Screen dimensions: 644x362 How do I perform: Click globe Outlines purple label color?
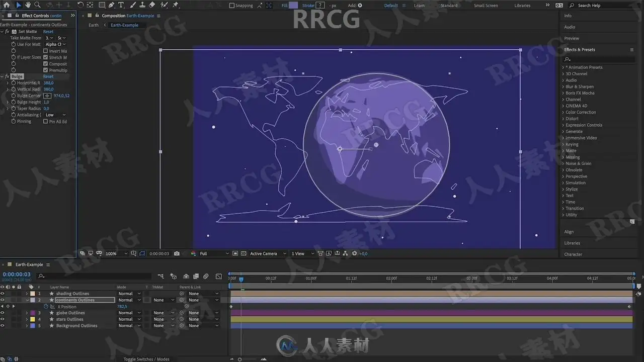click(x=33, y=313)
